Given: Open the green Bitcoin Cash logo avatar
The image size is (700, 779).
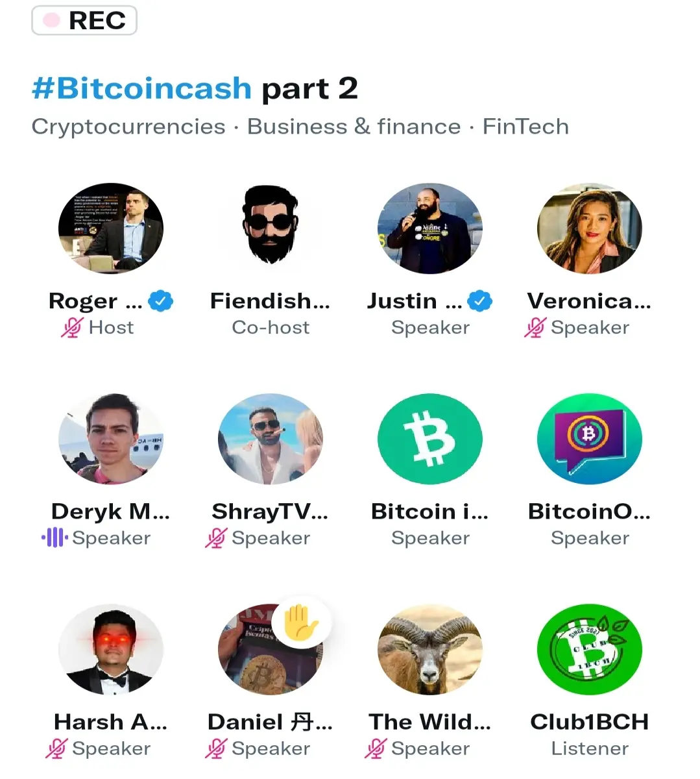Looking at the screenshot, I should point(430,439).
